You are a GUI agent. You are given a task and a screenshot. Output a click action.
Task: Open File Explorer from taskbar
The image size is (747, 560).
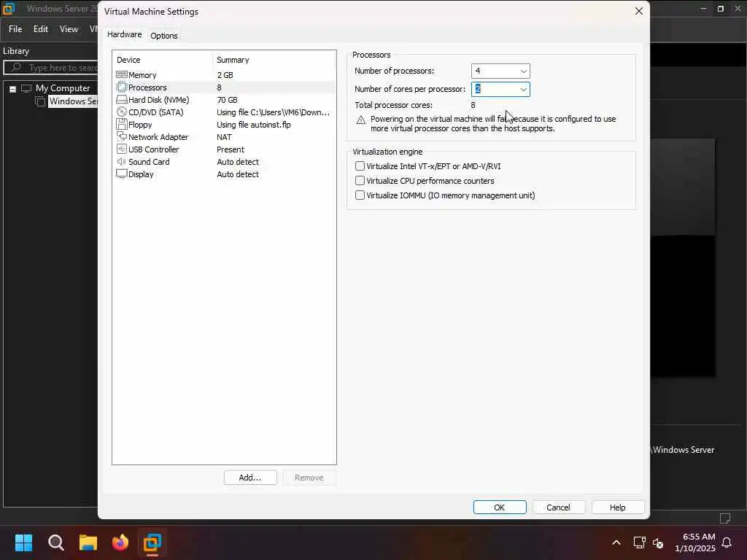(88, 542)
